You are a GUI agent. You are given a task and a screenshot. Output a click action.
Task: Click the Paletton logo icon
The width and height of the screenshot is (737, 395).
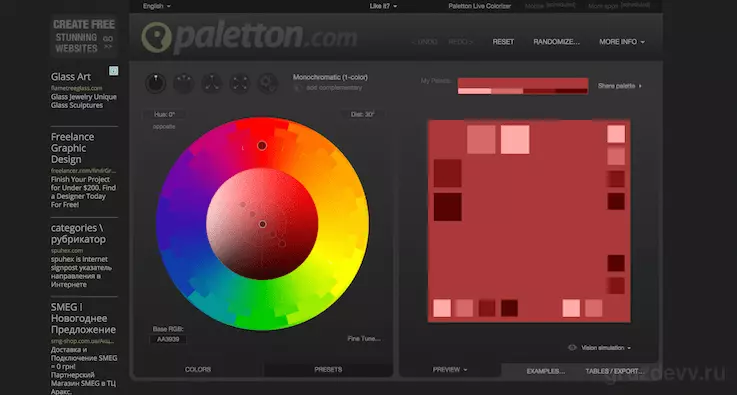point(157,37)
